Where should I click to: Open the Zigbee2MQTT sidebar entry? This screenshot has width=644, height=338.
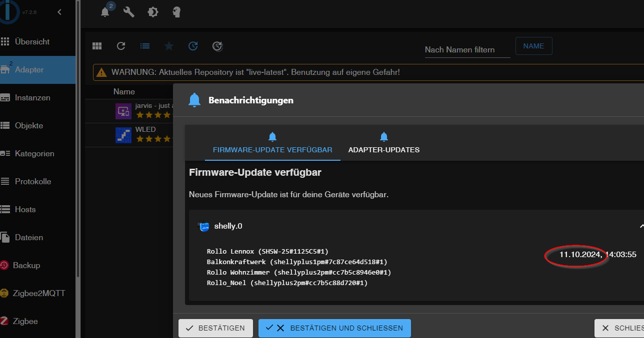point(38,294)
